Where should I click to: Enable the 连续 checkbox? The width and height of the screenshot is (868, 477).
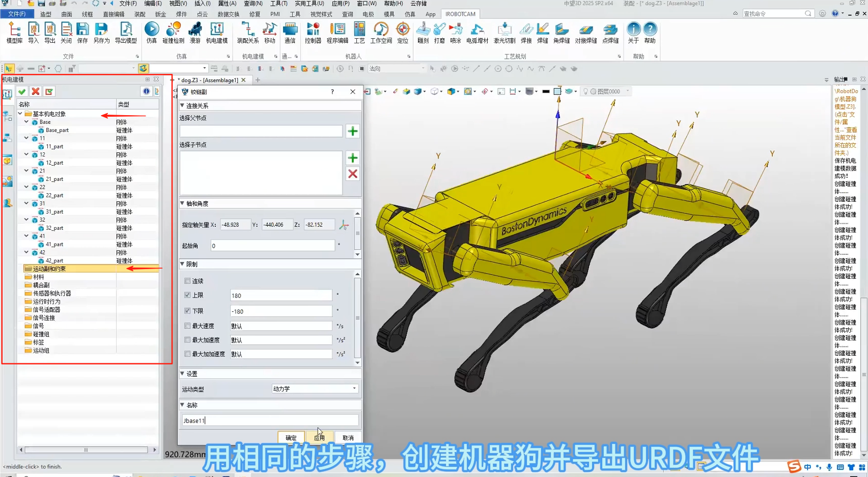click(187, 281)
